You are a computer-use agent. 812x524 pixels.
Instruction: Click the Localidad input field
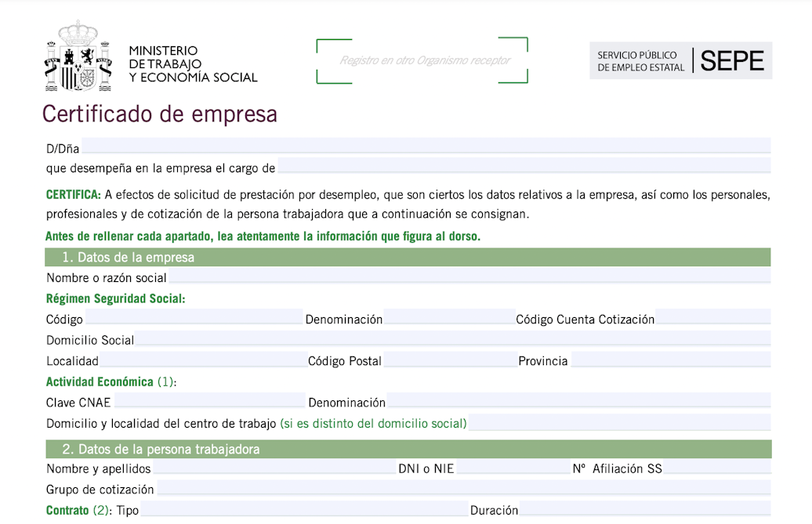click(x=203, y=359)
